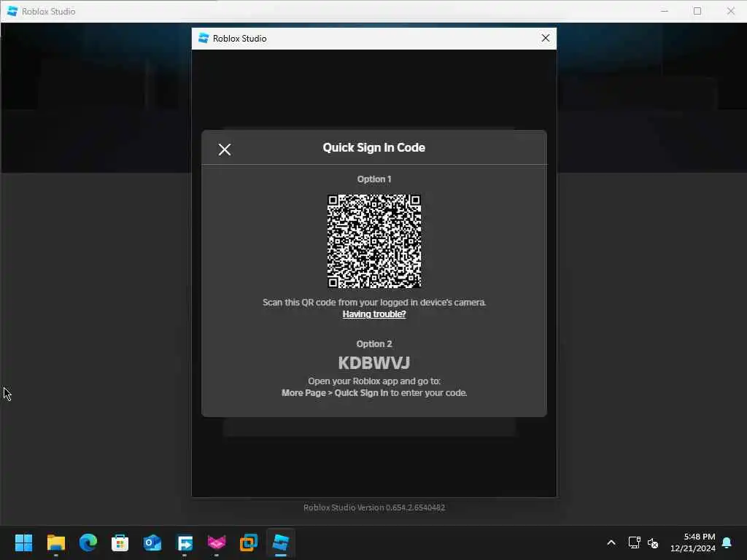The height and width of the screenshot is (560, 747).
Task: Minimize the main Roblox Studio window
Action: 665,11
